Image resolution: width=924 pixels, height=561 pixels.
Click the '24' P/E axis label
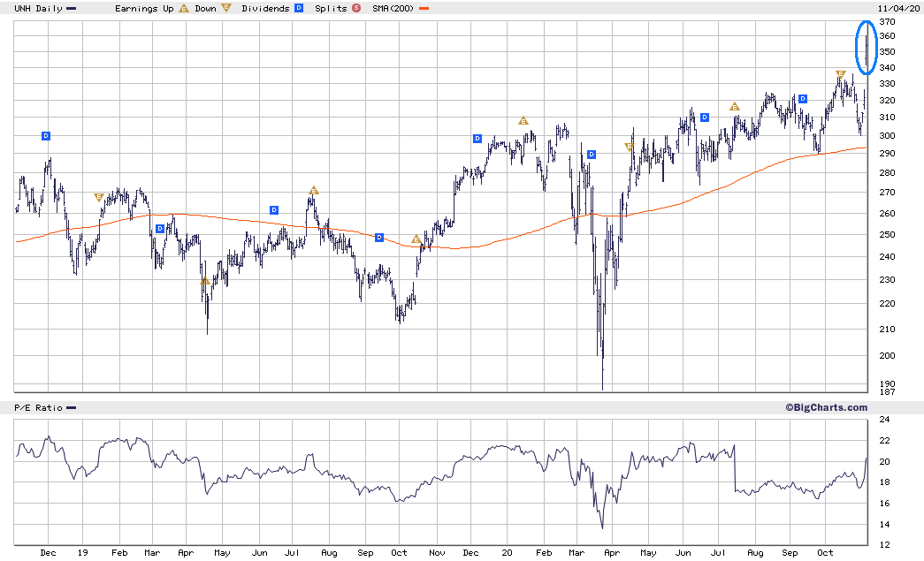coord(884,420)
